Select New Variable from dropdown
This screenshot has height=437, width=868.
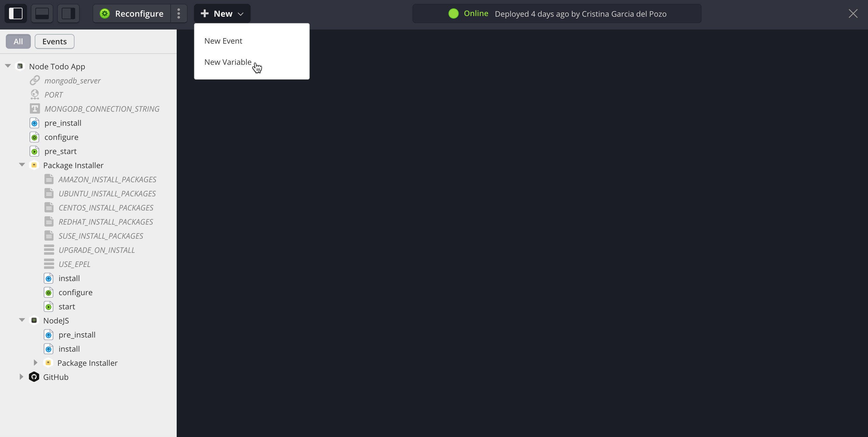click(x=227, y=62)
